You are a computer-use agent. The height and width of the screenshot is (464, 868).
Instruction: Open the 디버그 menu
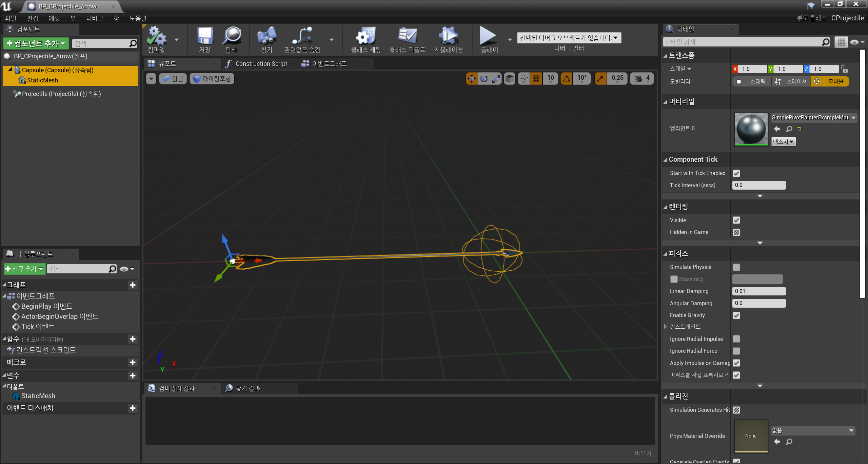click(94, 18)
